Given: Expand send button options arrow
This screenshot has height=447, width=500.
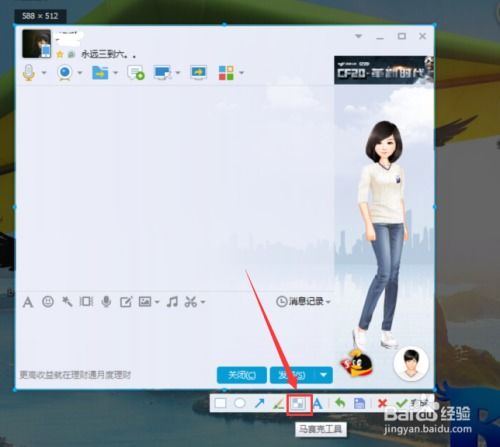Looking at the screenshot, I should pos(324,375).
